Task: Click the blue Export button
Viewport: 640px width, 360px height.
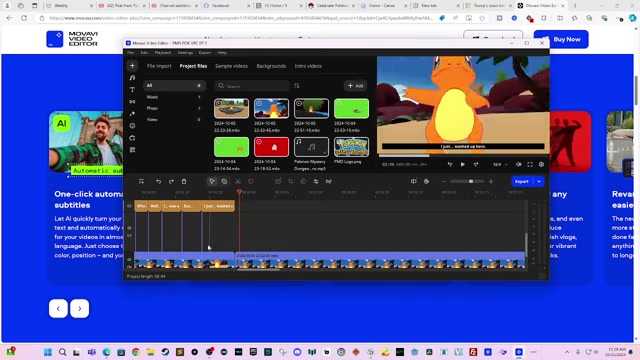Action: 522,182
